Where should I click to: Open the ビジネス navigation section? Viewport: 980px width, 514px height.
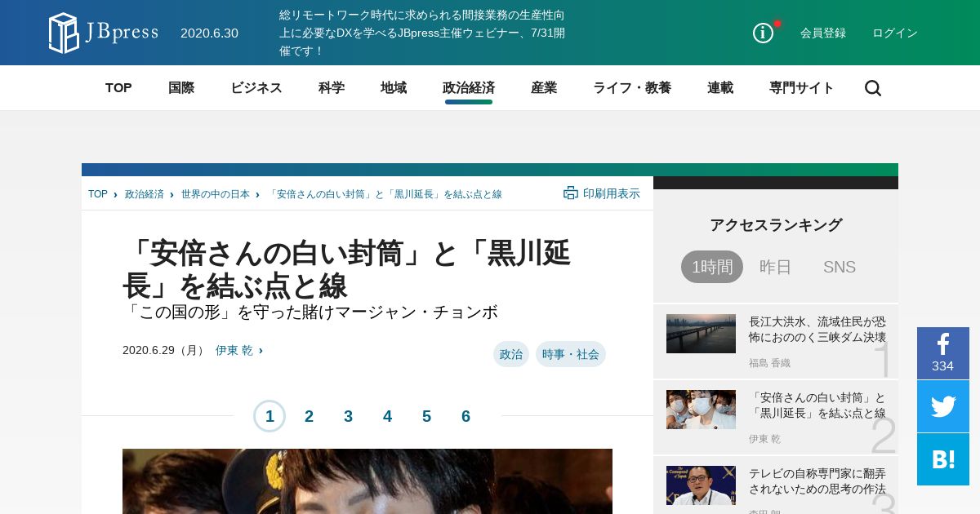click(256, 88)
